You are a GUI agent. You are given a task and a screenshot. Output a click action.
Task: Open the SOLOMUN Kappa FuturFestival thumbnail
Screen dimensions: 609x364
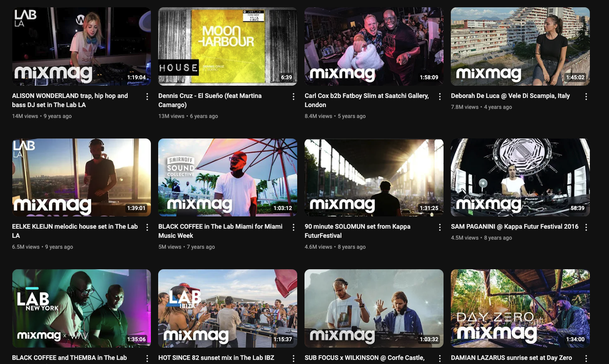pos(374,177)
